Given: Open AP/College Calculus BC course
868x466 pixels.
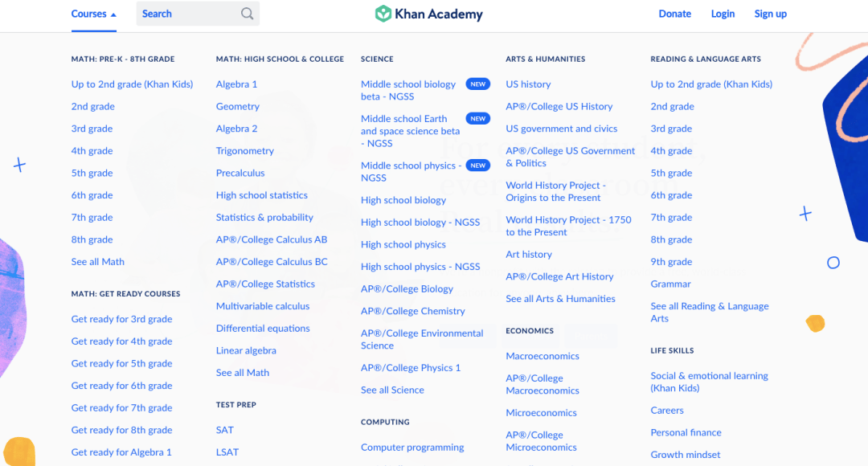Looking at the screenshot, I should (x=272, y=262).
